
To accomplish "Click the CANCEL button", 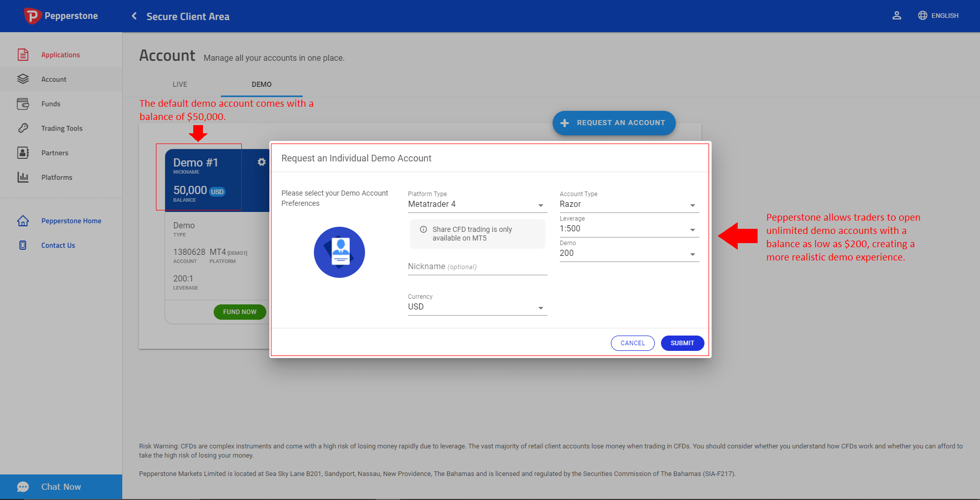I will pos(633,343).
